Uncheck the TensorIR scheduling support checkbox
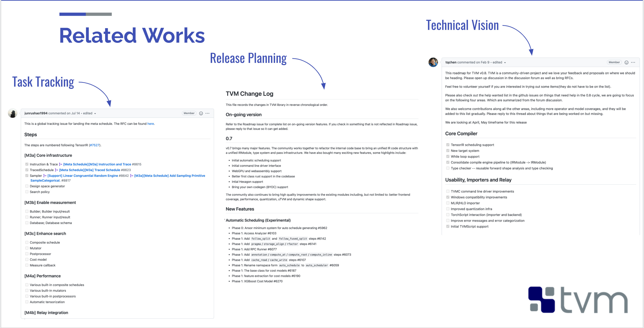 tap(448, 145)
